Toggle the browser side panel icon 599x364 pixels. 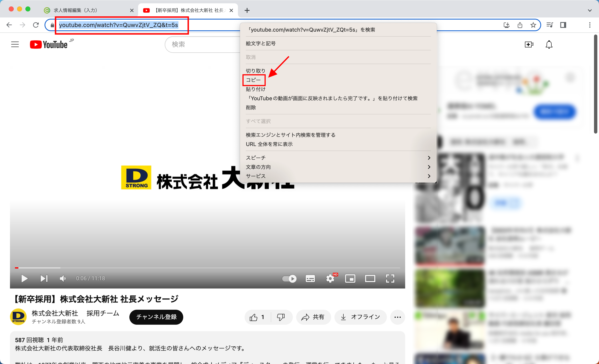(x=563, y=25)
